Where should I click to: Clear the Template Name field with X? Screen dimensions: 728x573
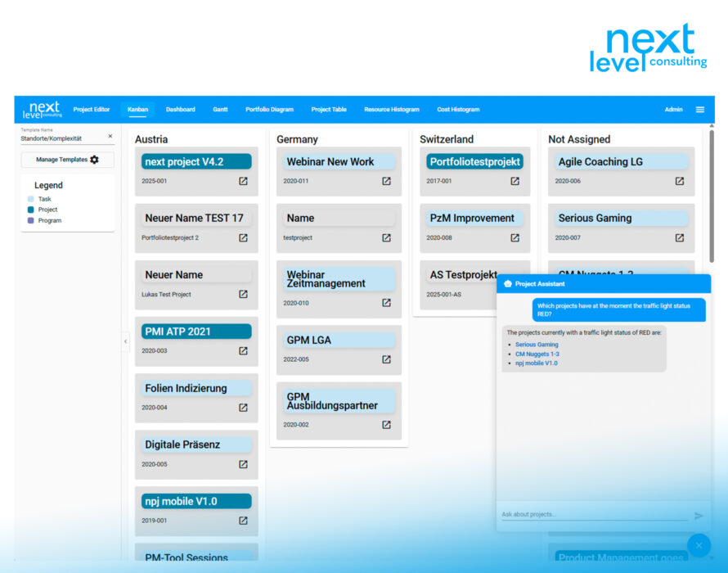click(x=110, y=137)
